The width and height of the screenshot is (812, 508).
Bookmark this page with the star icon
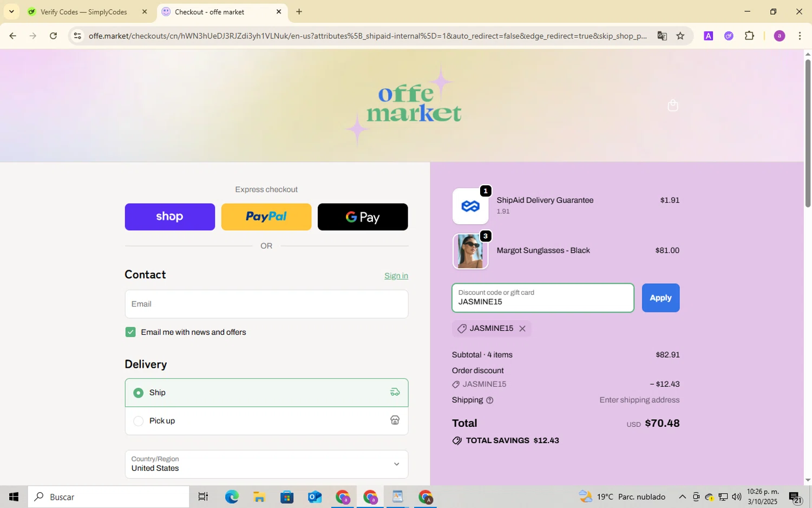(680, 36)
